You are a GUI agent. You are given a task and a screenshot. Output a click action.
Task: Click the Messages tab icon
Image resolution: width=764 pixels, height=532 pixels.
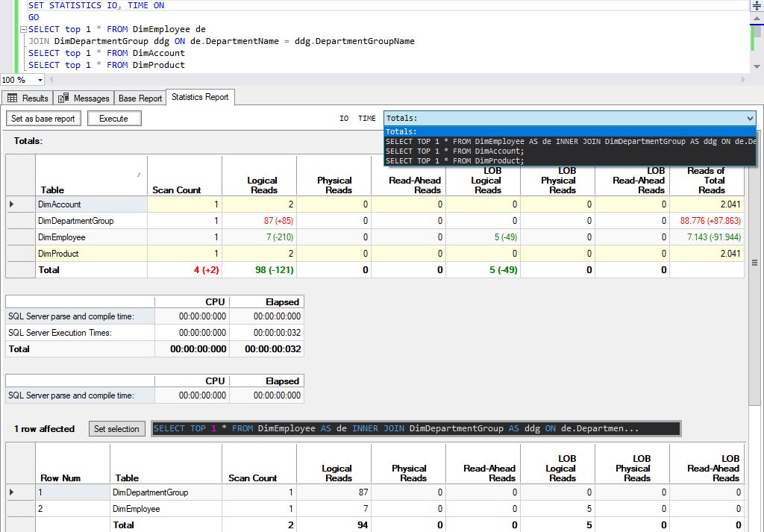point(65,97)
